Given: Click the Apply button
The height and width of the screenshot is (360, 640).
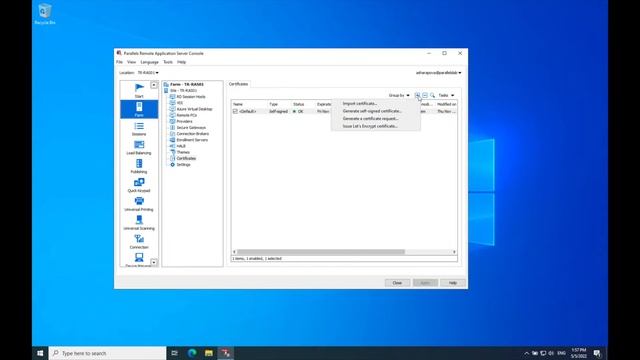Looking at the screenshot, I should point(425,283).
